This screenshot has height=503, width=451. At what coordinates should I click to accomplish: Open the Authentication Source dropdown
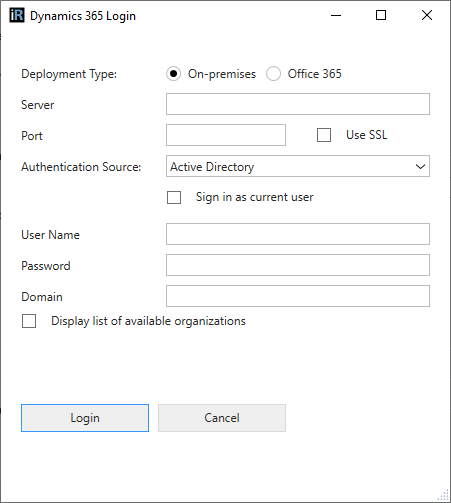click(298, 166)
